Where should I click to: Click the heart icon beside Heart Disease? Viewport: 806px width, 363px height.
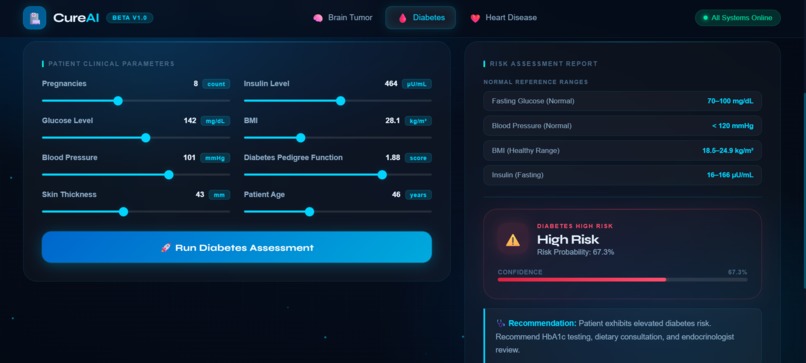(475, 18)
